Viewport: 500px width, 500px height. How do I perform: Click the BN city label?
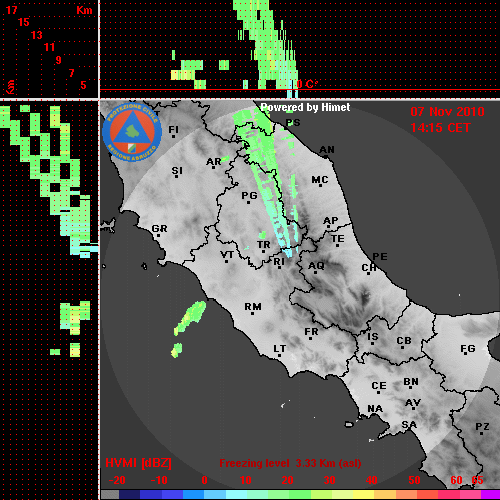(411, 381)
